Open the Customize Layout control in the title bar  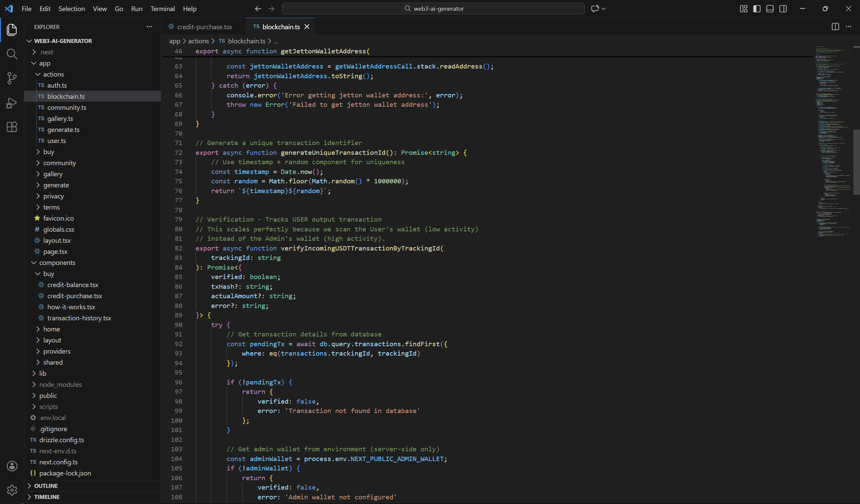coord(744,8)
